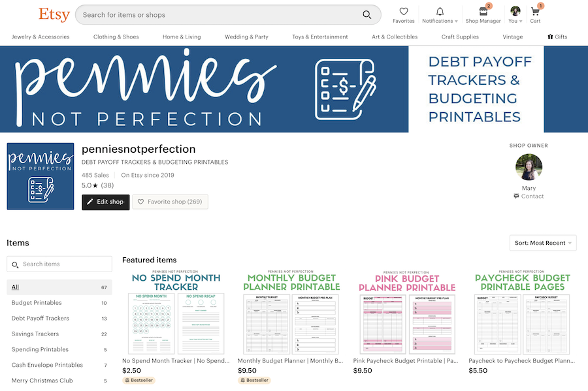Click the five-star rating
588x391 pixels.
pos(90,185)
